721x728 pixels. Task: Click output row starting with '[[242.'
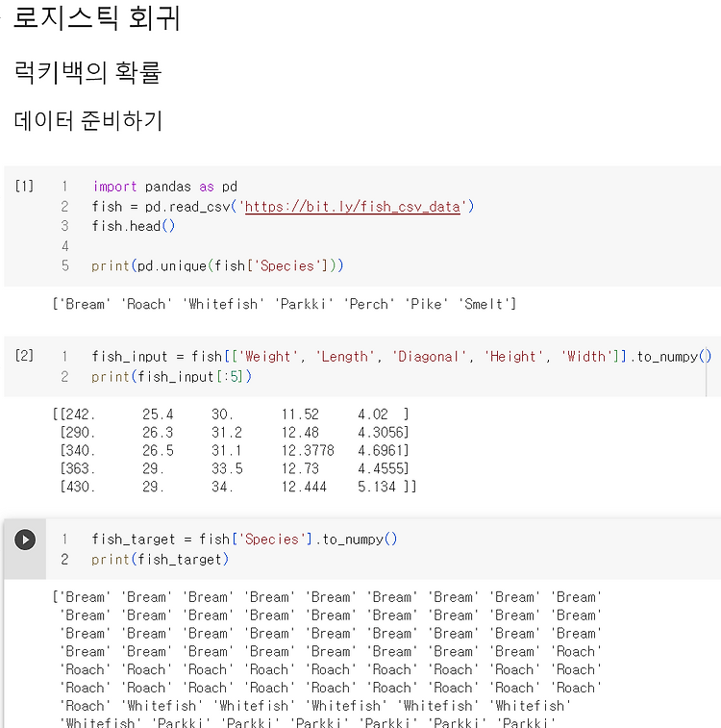point(231,414)
